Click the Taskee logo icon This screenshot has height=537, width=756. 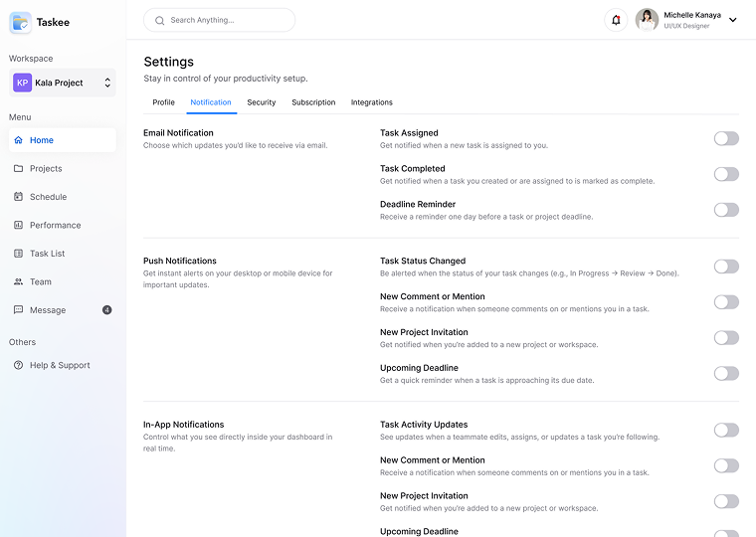[x=20, y=23]
